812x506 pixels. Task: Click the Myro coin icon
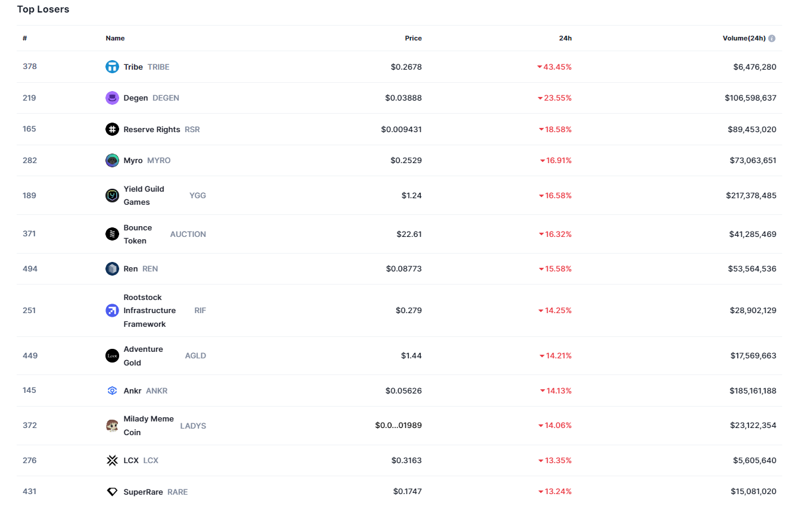pyautogui.click(x=112, y=161)
